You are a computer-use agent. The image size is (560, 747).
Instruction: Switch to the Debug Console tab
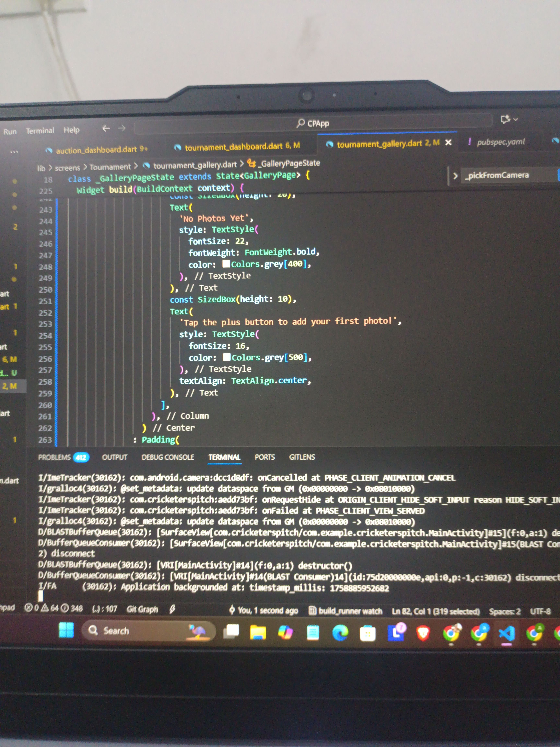tap(168, 457)
